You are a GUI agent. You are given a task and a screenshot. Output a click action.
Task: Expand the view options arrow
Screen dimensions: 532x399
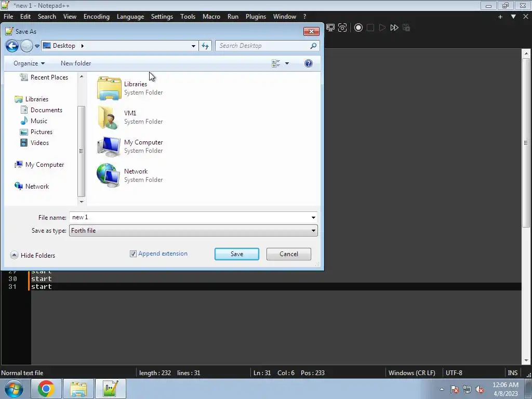[287, 63]
